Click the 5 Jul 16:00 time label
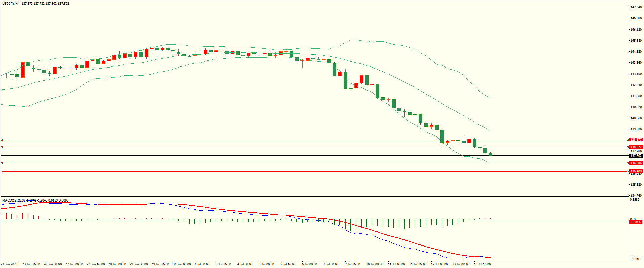The height and width of the screenshot is (268, 644). click(x=288, y=264)
